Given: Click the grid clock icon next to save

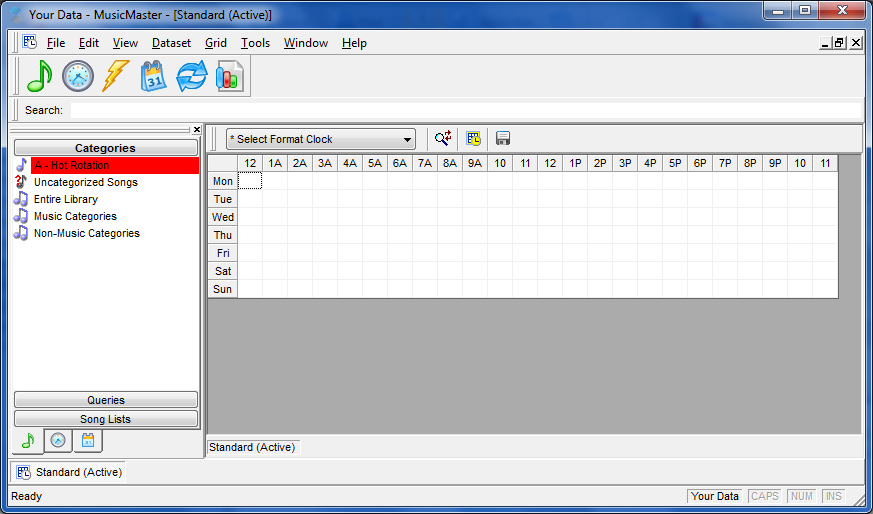Looking at the screenshot, I should tap(473, 139).
